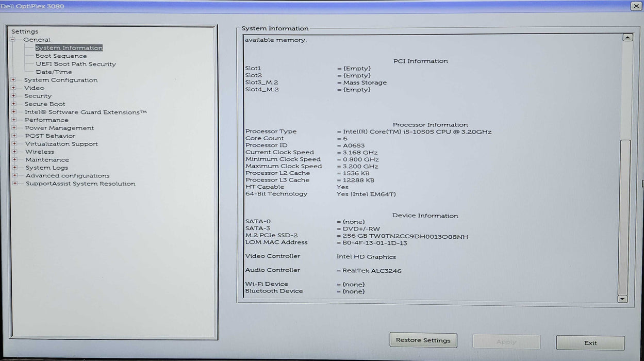Viewport: 644px width, 361px height.
Task: Select Secure Boot category label
Action: [45, 104]
